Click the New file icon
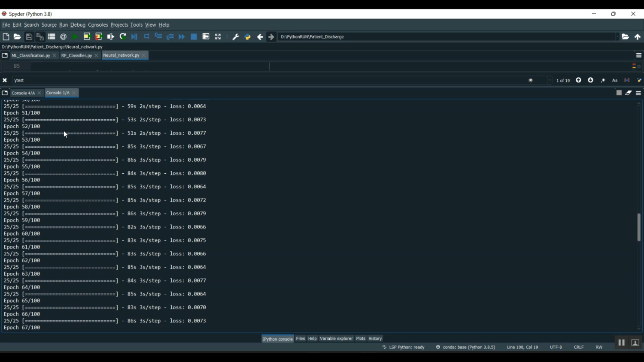 coord(6,37)
